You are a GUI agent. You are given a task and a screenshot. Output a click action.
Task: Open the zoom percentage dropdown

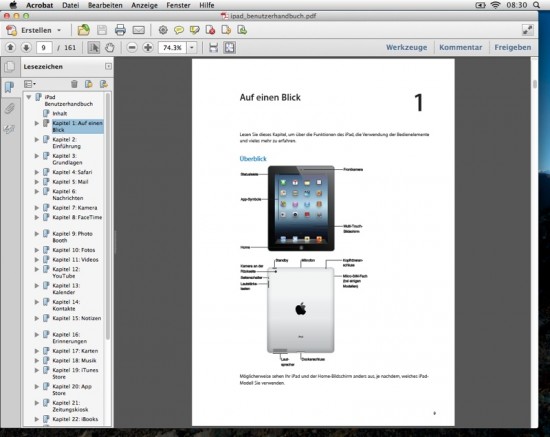[192, 47]
